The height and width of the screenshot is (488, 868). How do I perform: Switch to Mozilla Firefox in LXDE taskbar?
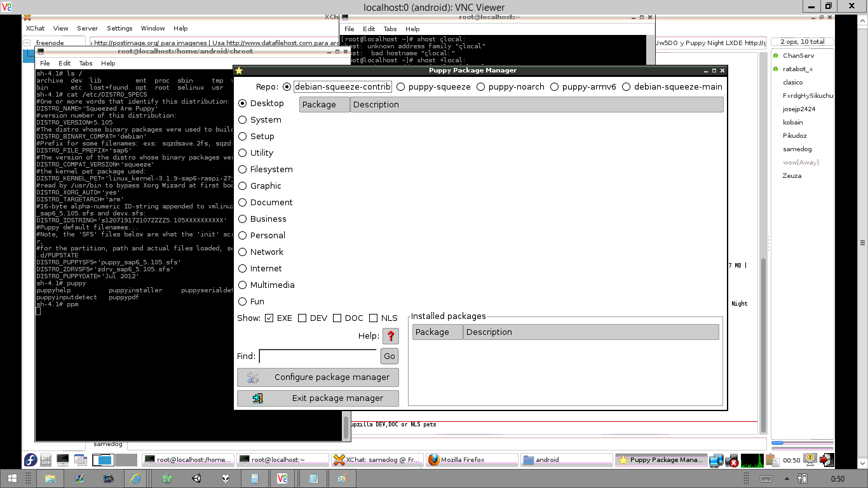pos(472,459)
